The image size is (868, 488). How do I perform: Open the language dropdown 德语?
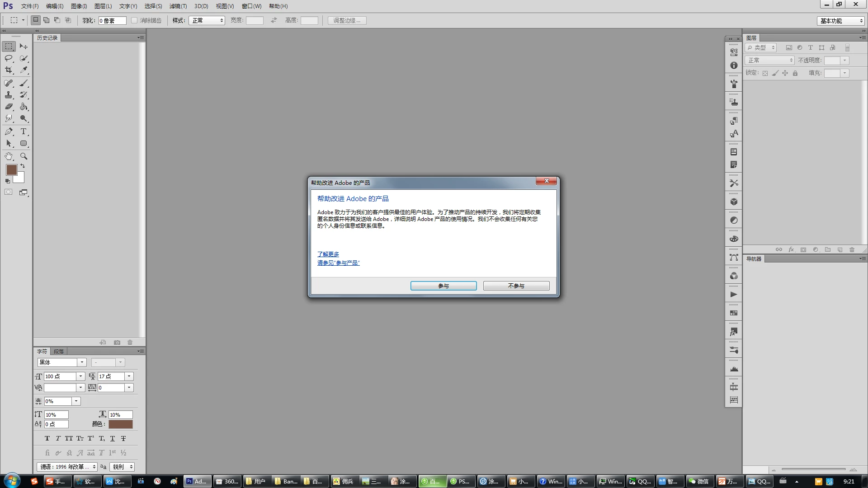coord(67,467)
